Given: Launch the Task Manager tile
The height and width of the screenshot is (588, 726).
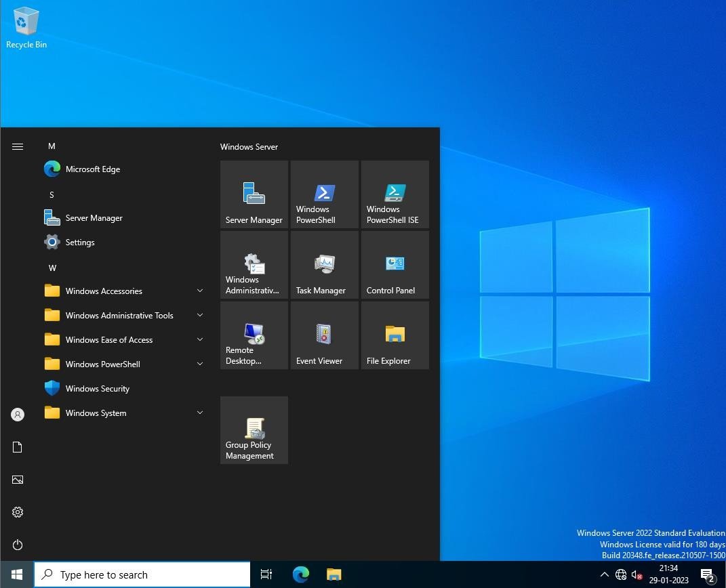Looking at the screenshot, I should 325,265.
